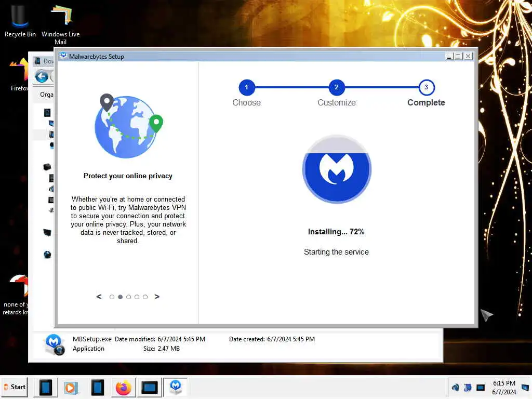Click the show desktop icon at tray end

(x=525, y=387)
